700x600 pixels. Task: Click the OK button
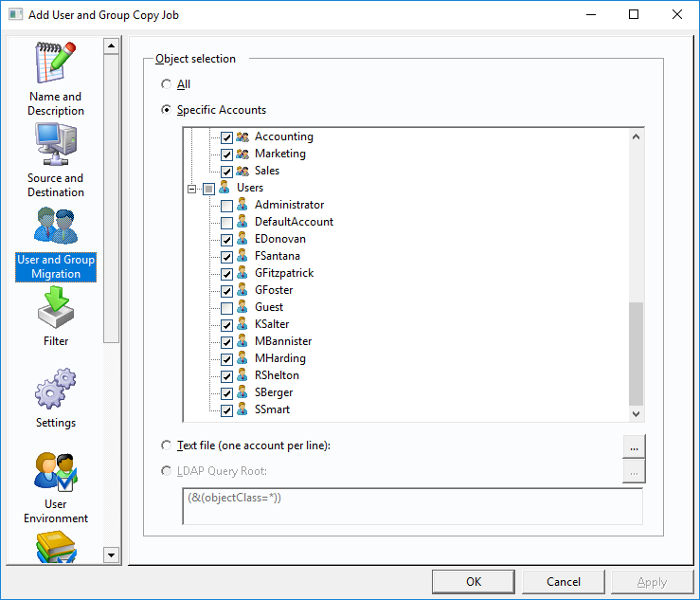[x=474, y=582]
